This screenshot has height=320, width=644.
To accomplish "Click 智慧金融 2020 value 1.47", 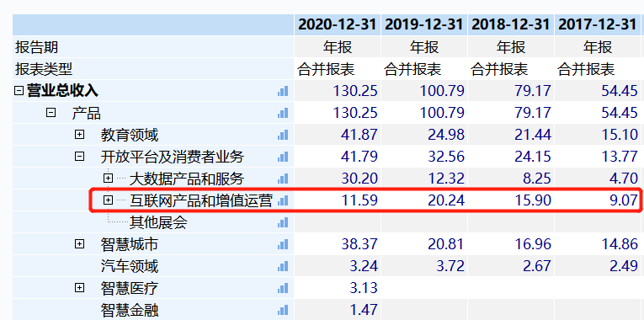I will 364,310.
